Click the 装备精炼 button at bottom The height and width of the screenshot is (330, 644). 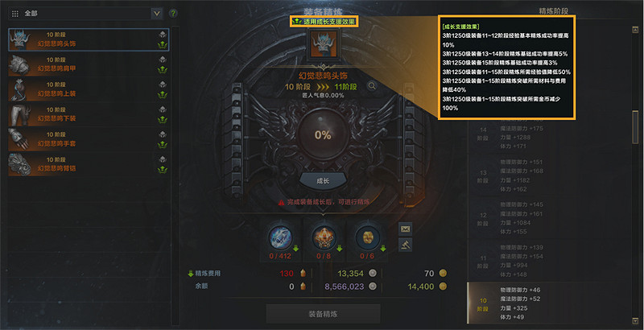coord(324,314)
